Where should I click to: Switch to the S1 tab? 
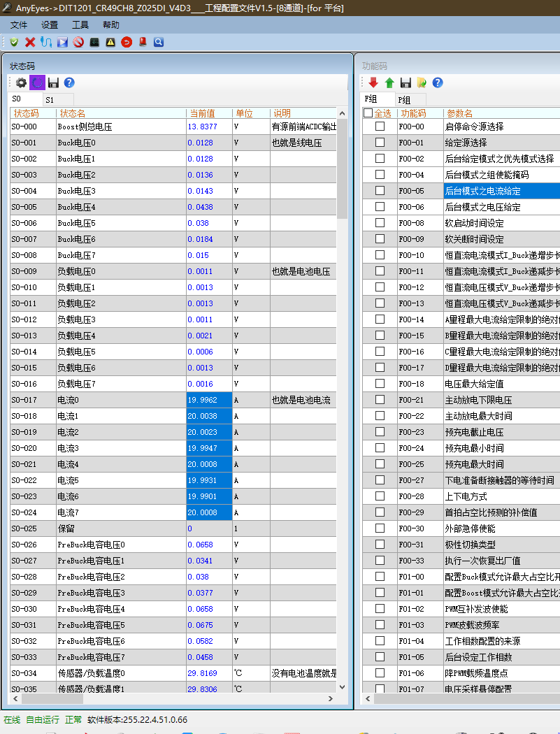click(x=58, y=100)
